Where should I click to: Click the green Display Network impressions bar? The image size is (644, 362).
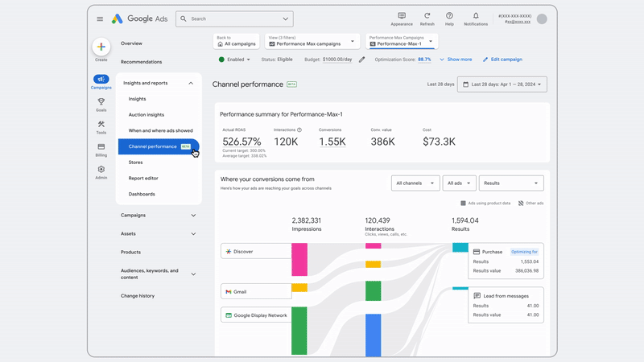(x=299, y=331)
